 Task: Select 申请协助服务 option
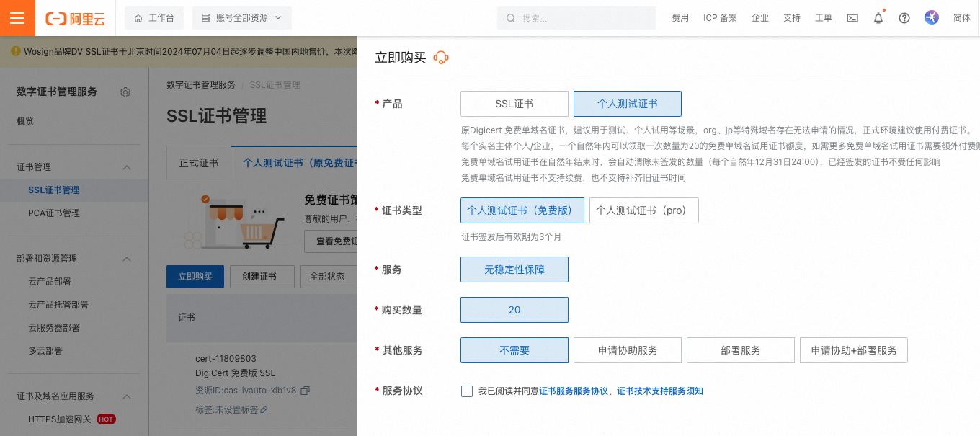[x=628, y=350]
